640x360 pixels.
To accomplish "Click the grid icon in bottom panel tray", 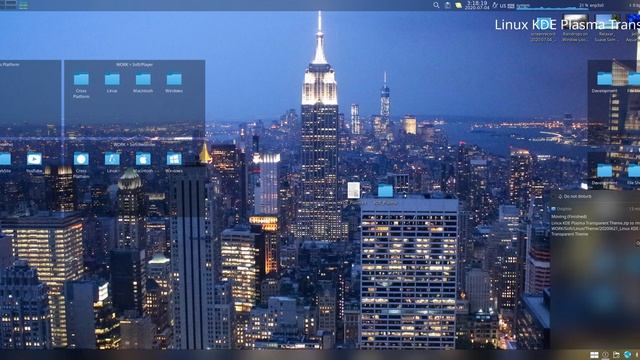I will click(594, 355).
